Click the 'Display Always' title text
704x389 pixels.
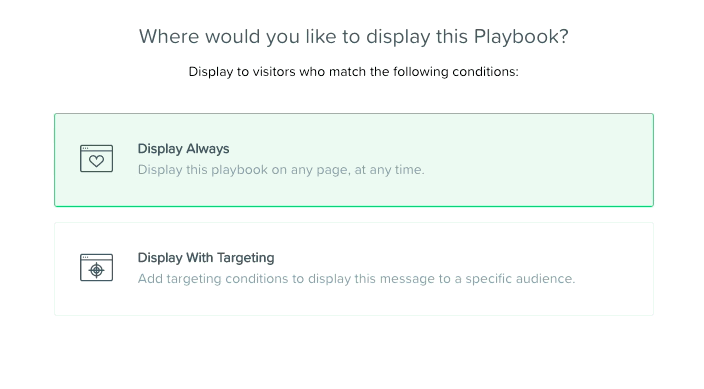click(x=183, y=149)
